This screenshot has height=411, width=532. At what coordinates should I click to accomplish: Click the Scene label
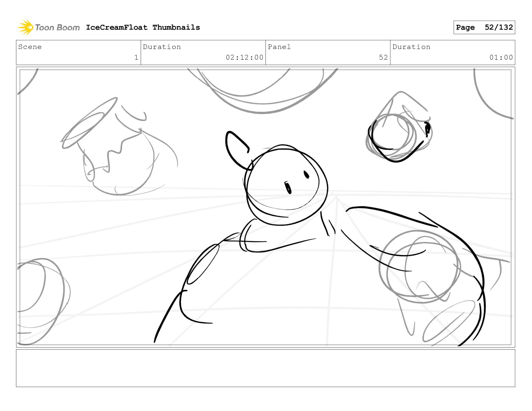tap(30, 47)
